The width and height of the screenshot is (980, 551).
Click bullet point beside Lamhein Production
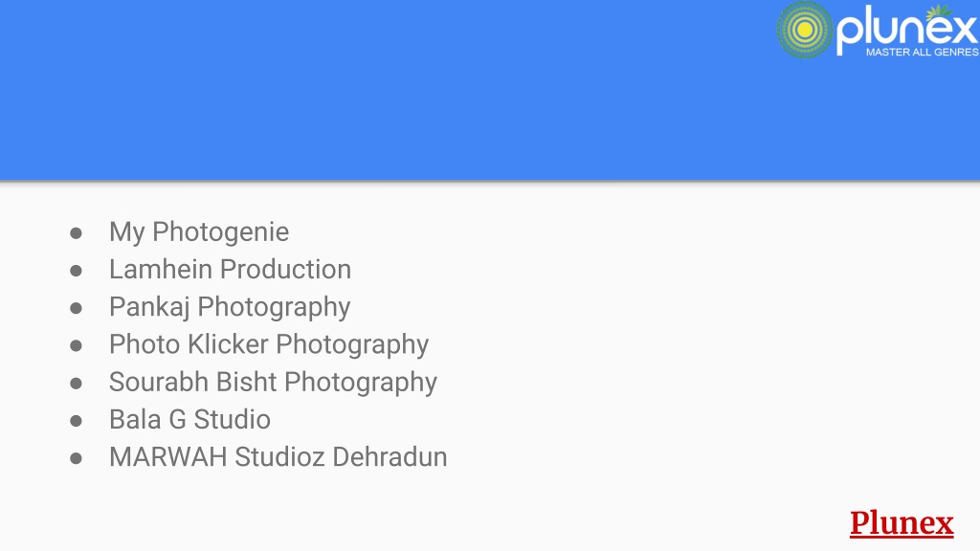click(77, 271)
